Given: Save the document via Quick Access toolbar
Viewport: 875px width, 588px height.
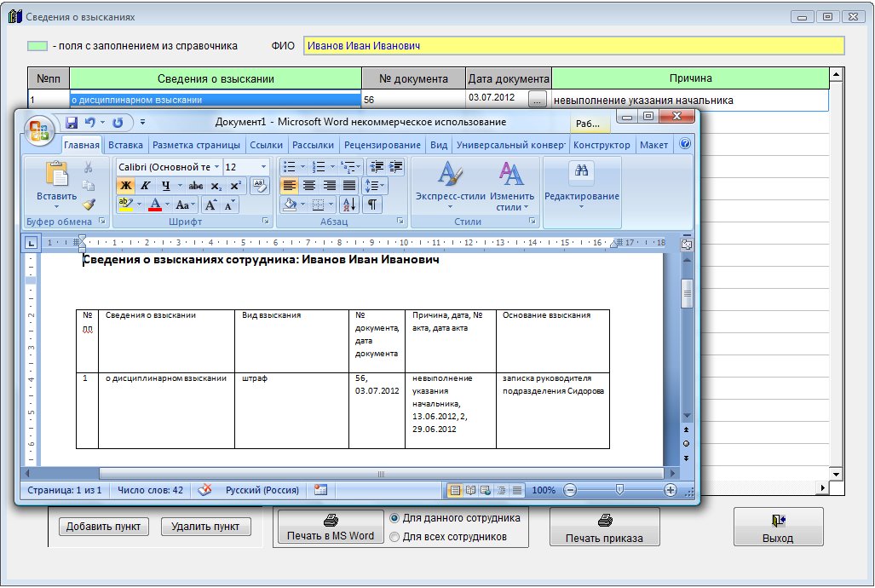Looking at the screenshot, I should 72,123.
